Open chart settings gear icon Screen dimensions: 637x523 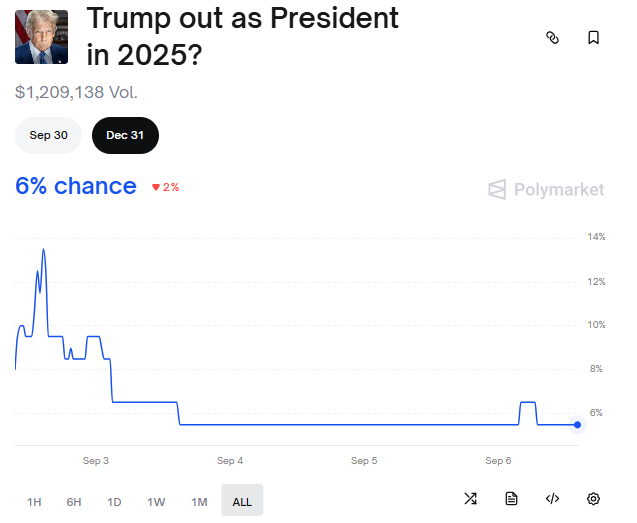593,499
